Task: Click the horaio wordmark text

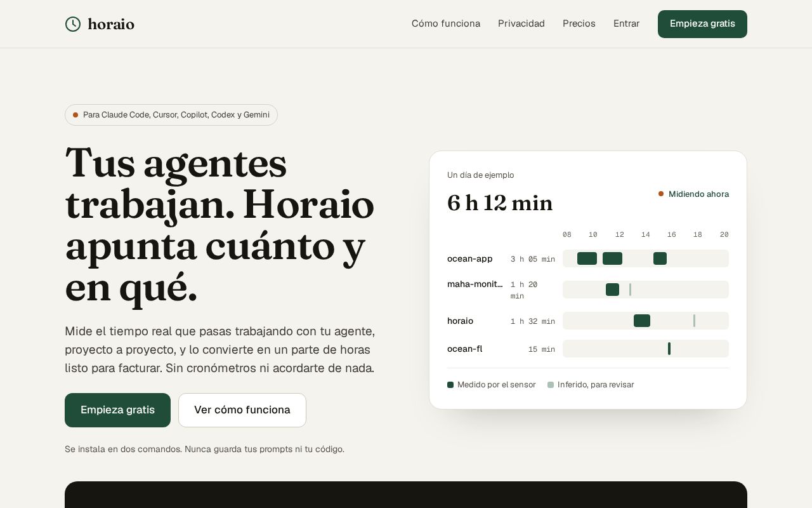Action: click(111, 24)
